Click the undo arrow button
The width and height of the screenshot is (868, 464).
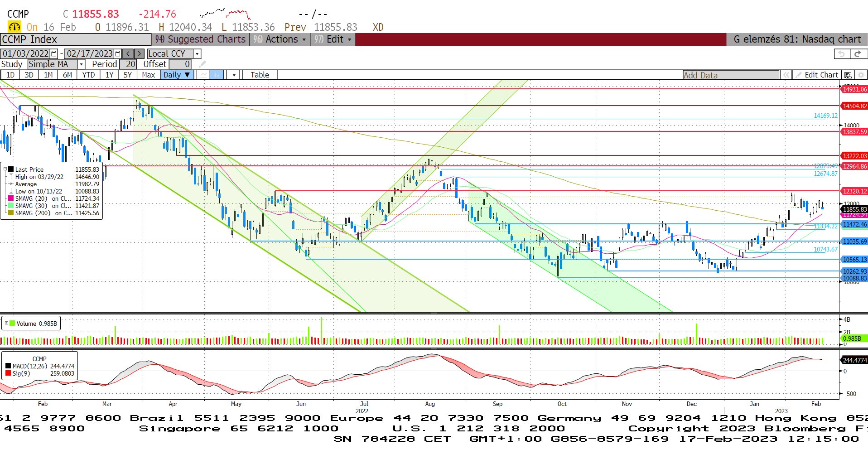pos(841,54)
